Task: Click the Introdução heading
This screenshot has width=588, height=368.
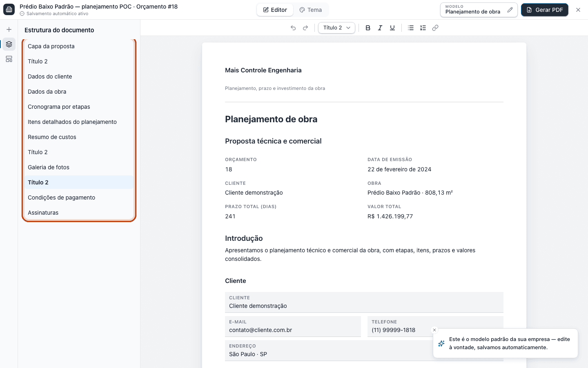Action: [x=244, y=238]
